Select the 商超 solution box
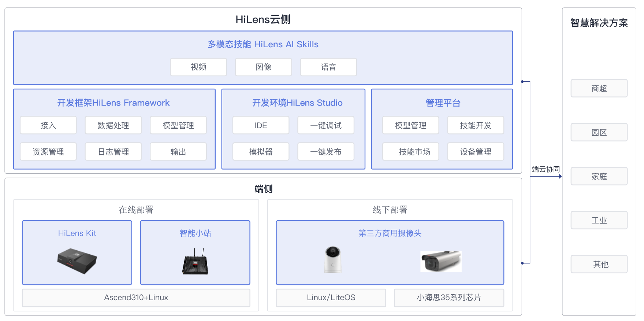 599,88
